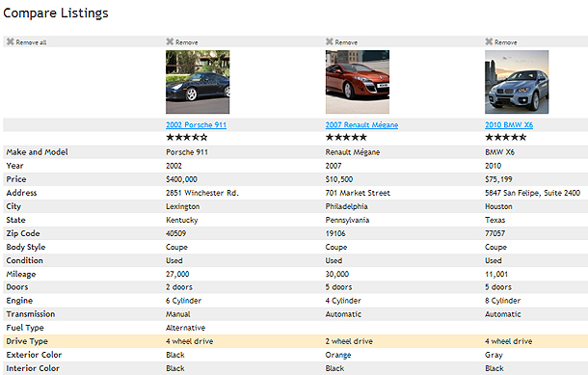The height and width of the screenshot is (375, 588).
Task: Select the City row label
Action: coord(13,206)
